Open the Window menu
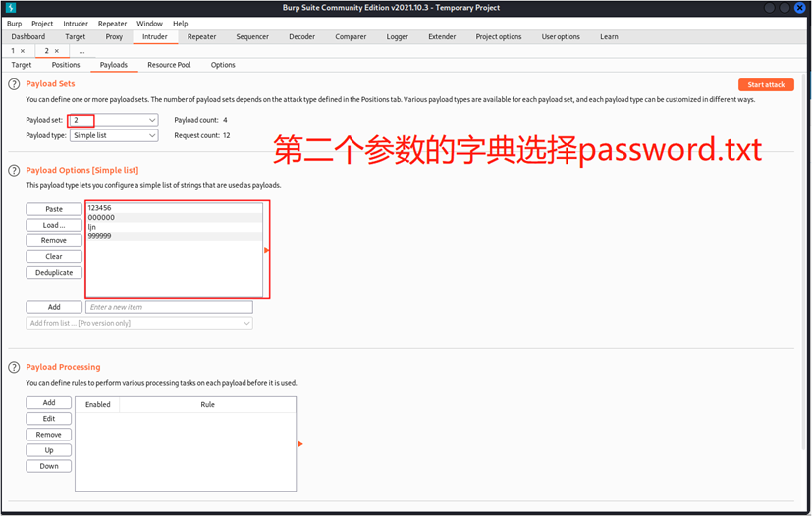Image resolution: width=812 pixels, height=518 pixels. tap(149, 24)
